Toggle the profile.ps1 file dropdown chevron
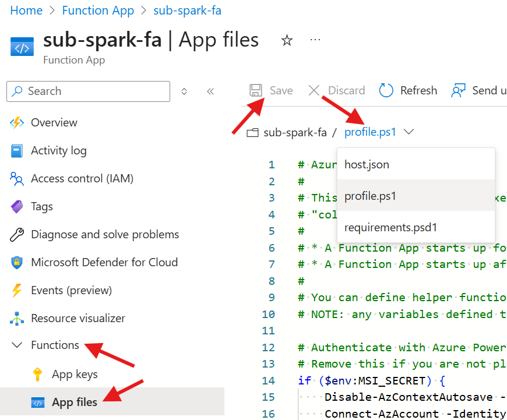 coord(409,132)
